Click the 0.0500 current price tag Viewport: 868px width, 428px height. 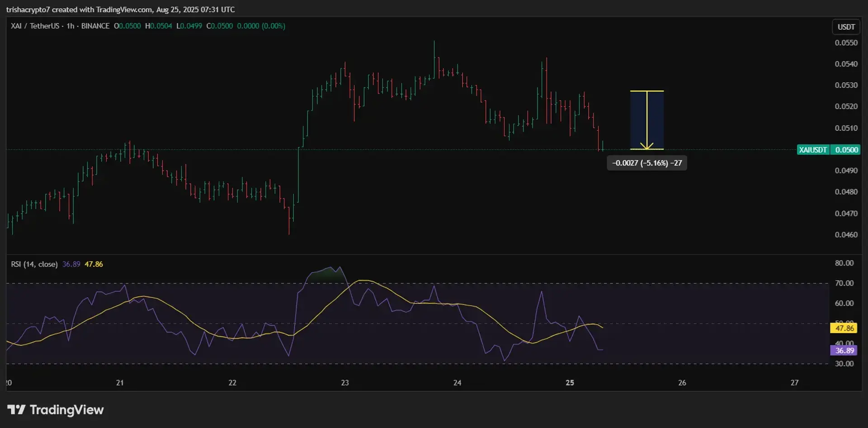click(845, 150)
